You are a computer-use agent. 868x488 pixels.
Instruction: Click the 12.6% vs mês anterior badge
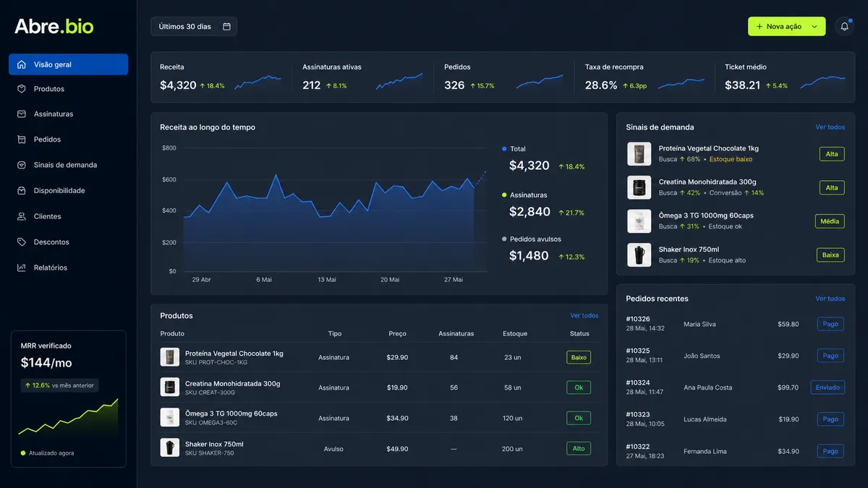[x=60, y=385]
